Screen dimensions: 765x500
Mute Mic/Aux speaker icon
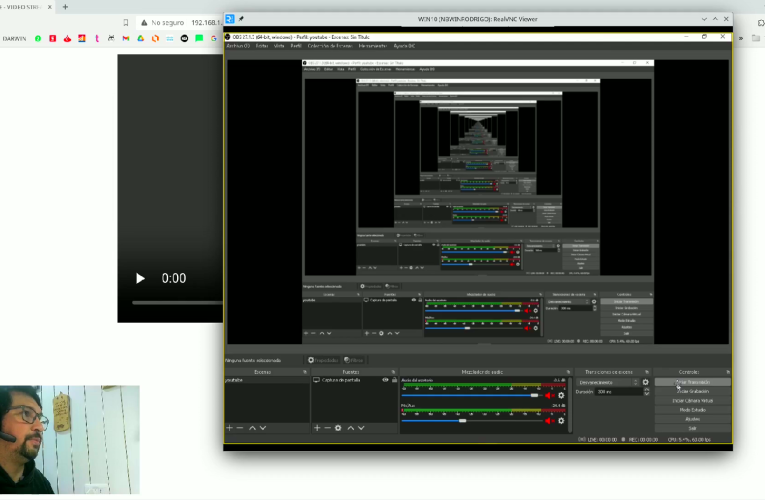click(549, 420)
